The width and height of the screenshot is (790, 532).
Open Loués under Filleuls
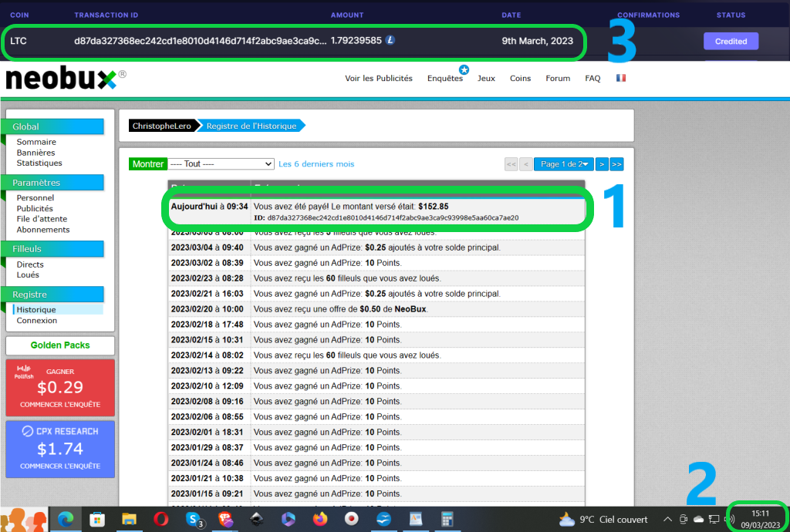pos(28,274)
